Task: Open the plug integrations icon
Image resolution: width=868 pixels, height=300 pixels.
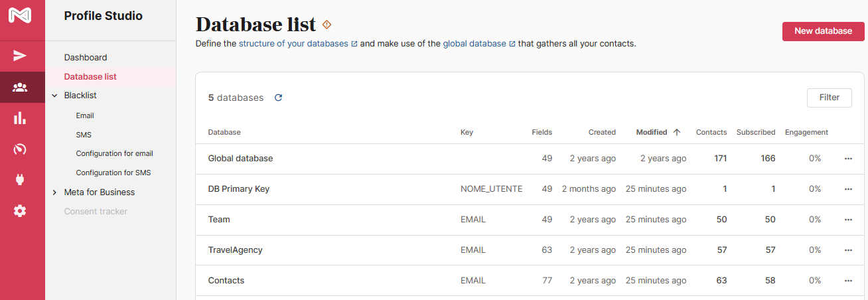Action: pyautogui.click(x=20, y=180)
